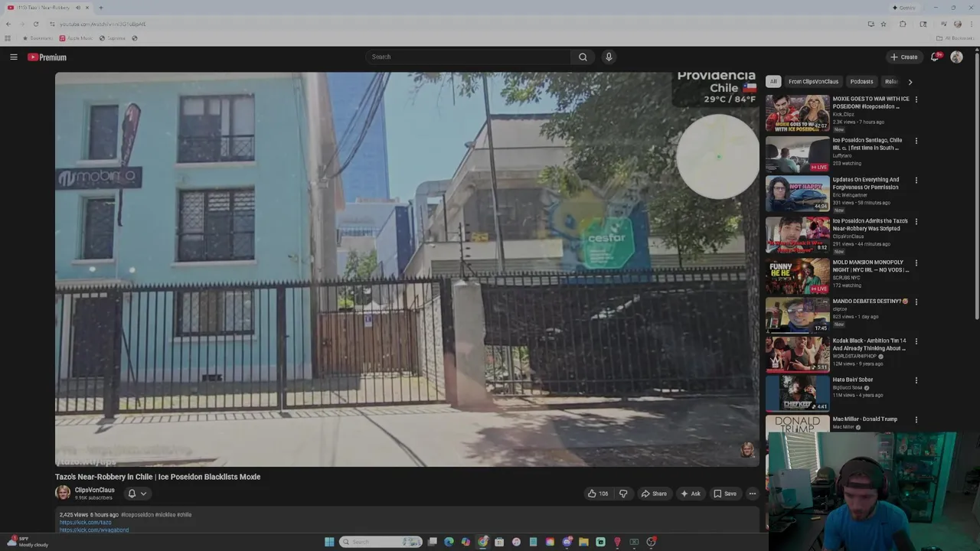Viewport: 980px width, 551px height.
Task: Click the Windows taskbar search box
Action: pos(381,542)
